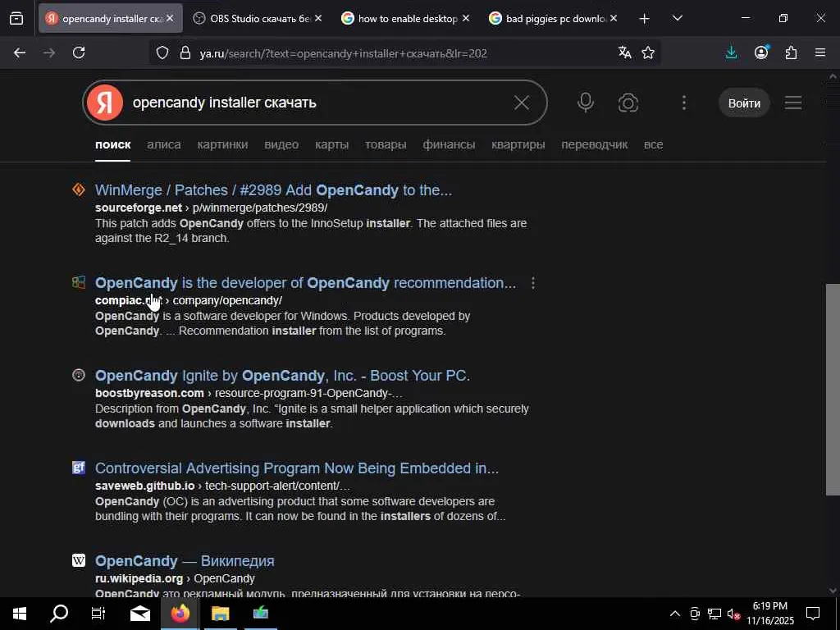Select the переводчик search category
The width and height of the screenshot is (840, 630).
click(594, 144)
